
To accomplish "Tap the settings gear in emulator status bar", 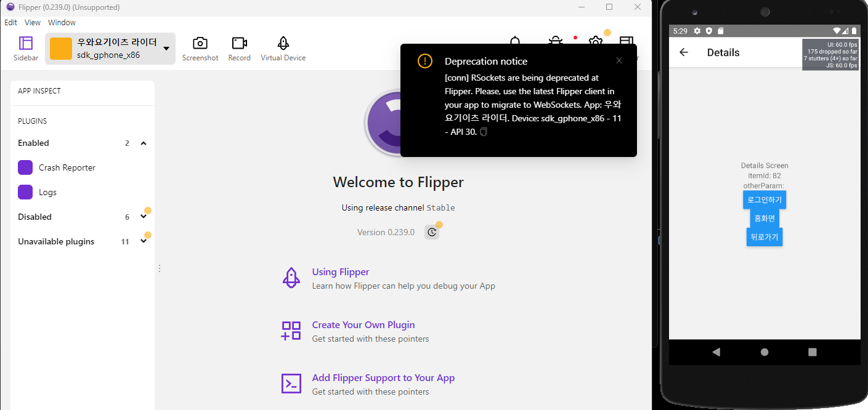I will click(x=697, y=31).
